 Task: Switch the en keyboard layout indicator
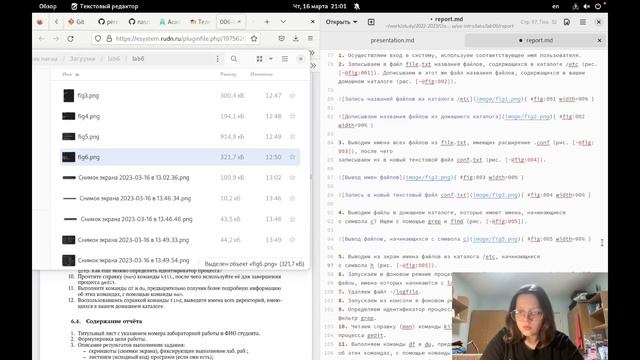click(x=556, y=7)
